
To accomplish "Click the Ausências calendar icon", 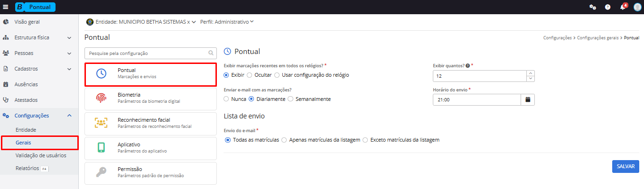I will 6,84.
